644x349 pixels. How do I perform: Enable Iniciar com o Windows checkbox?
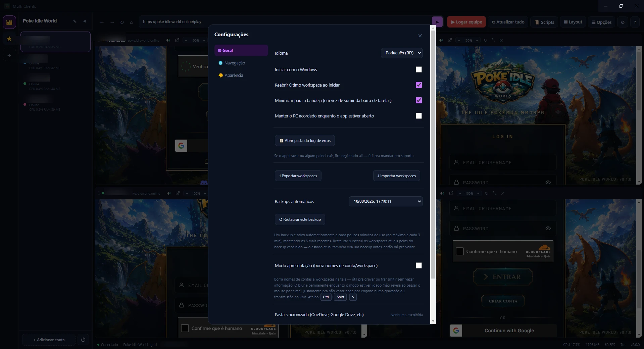tap(419, 69)
